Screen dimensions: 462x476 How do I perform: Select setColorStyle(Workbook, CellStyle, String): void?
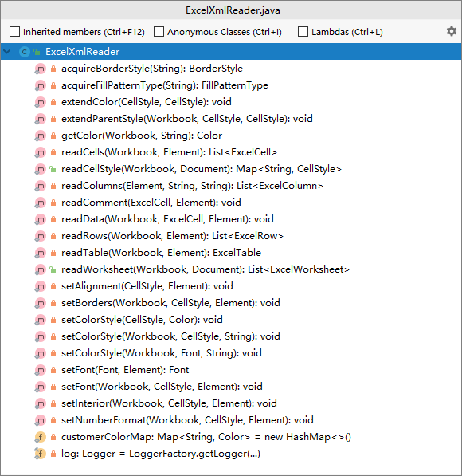coord(170,336)
